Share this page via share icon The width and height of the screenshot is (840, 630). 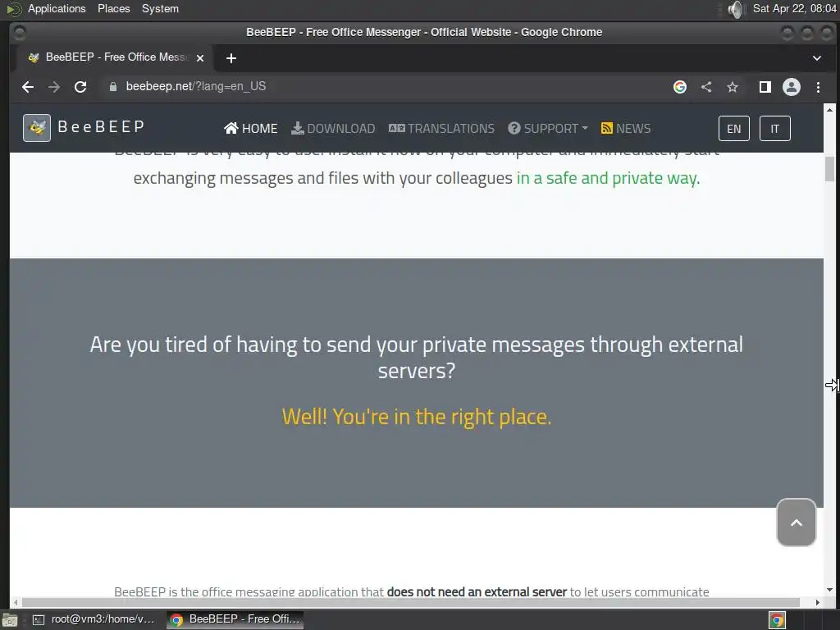pyautogui.click(x=706, y=87)
